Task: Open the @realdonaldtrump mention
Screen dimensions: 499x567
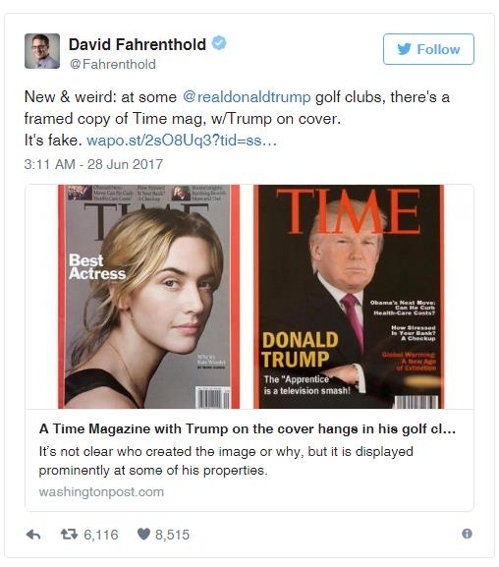Action: (247, 97)
